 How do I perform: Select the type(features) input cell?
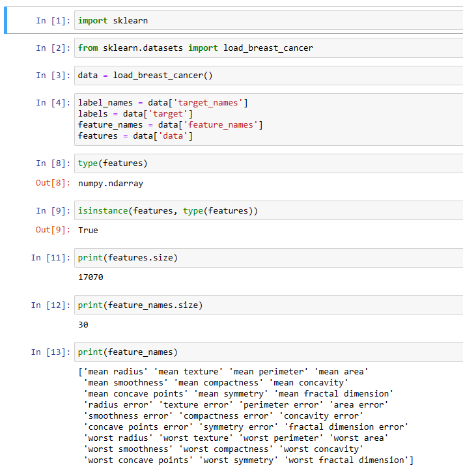tap(260, 163)
